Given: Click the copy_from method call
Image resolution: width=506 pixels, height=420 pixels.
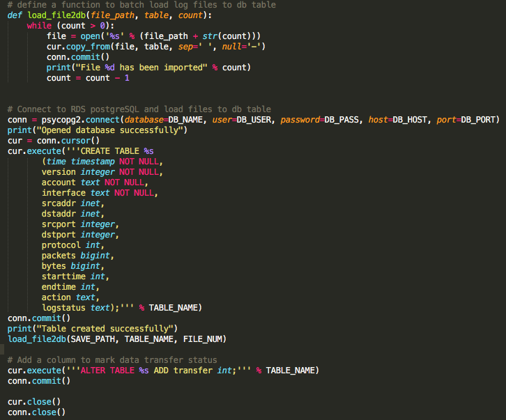Looking at the screenshot, I should (x=88, y=47).
